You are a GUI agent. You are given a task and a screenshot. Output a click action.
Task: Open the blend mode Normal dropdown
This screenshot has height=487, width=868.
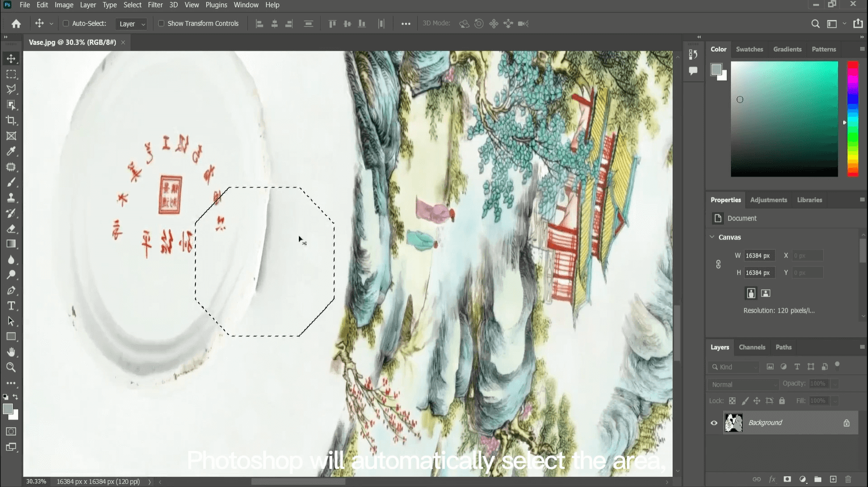(x=743, y=384)
